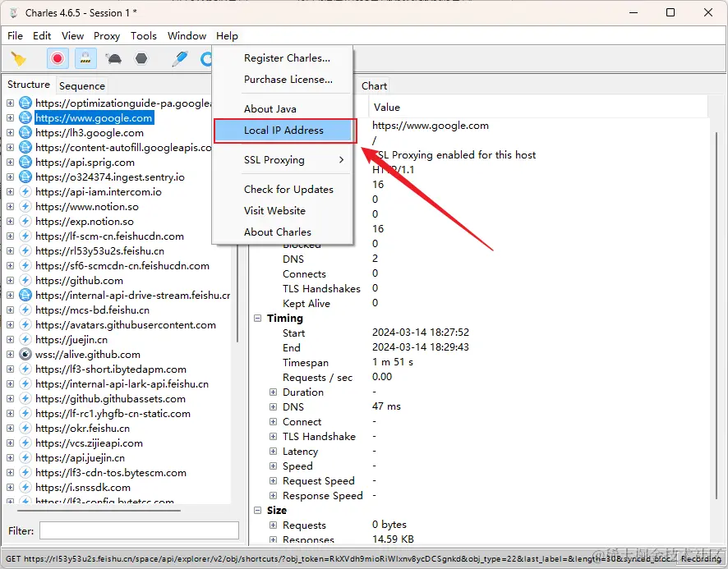This screenshot has height=569, width=728.
Task: Click lightning icon for i.snssdk.com
Action: pyautogui.click(x=25, y=488)
